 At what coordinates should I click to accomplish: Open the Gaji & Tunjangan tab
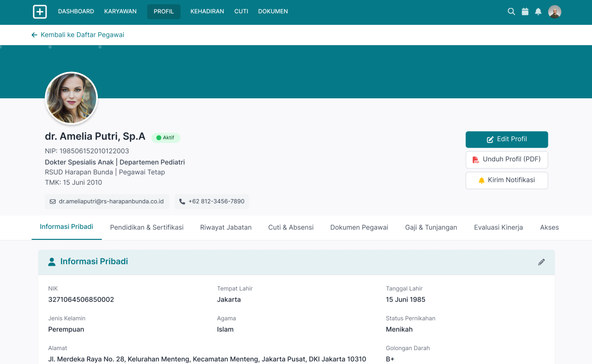click(x=431, y=227)
